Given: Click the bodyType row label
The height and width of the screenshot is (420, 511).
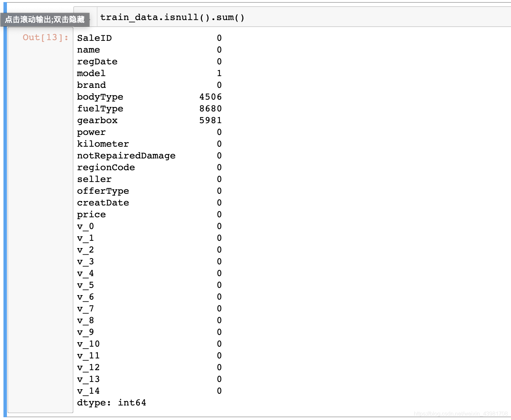Looking at the screenshot, I should [x=100, y=97].
